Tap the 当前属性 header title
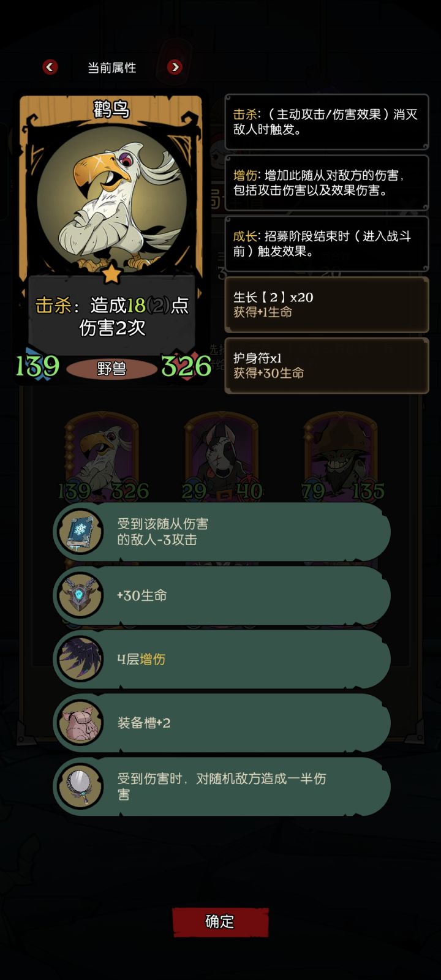 point(111,67)
